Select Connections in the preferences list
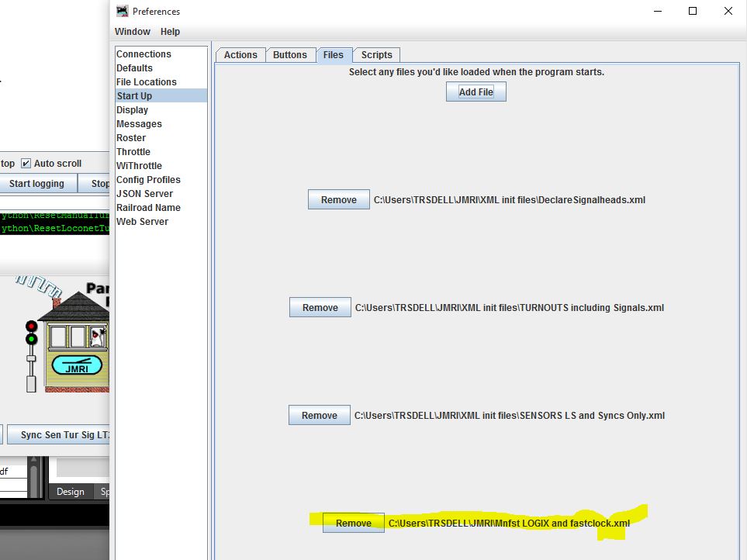Screen dimensions: 747x560 tap(161, 54)
